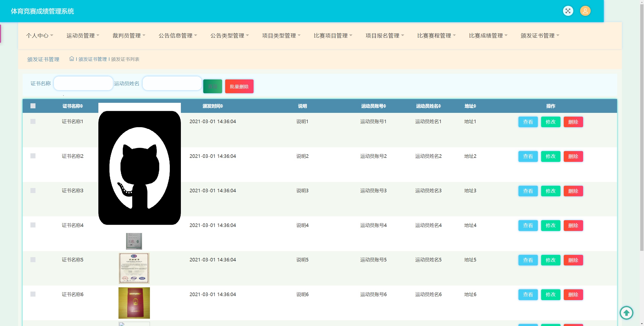Click the fullscreen toggle icon in header
Viewport: 644px width, 326px height.
(x=568, y=11)
